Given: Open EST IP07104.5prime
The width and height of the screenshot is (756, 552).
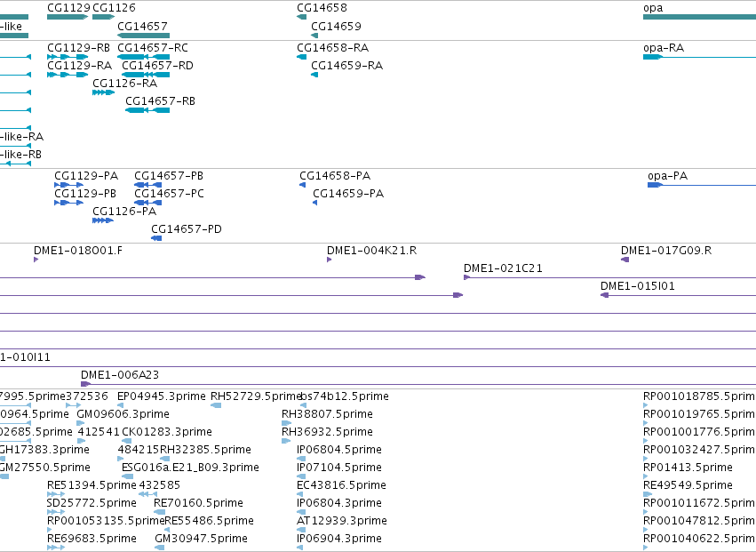Looking at the screenshot, I should pos(339,468).
